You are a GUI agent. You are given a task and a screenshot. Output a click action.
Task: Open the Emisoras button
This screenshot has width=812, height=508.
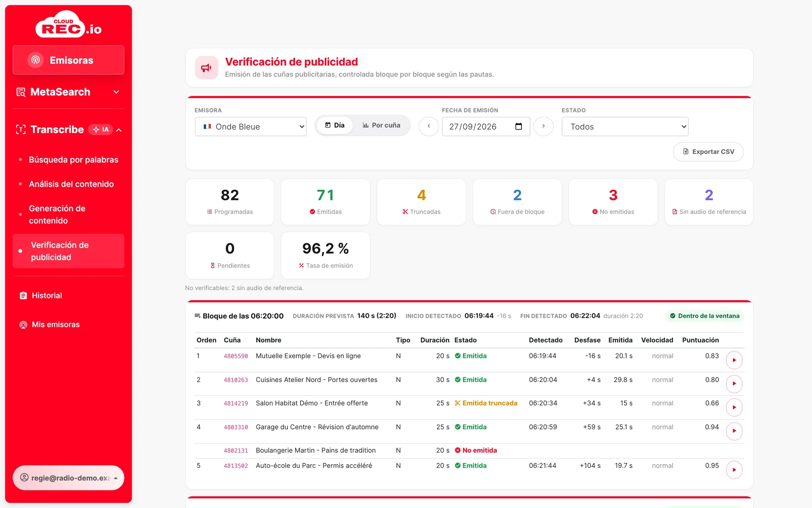69,60
